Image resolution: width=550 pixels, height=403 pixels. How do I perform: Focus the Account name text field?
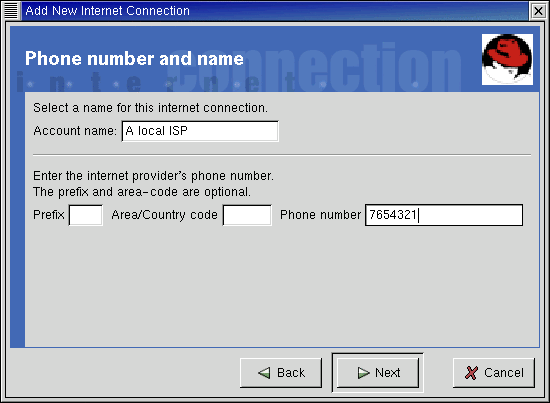200,131
